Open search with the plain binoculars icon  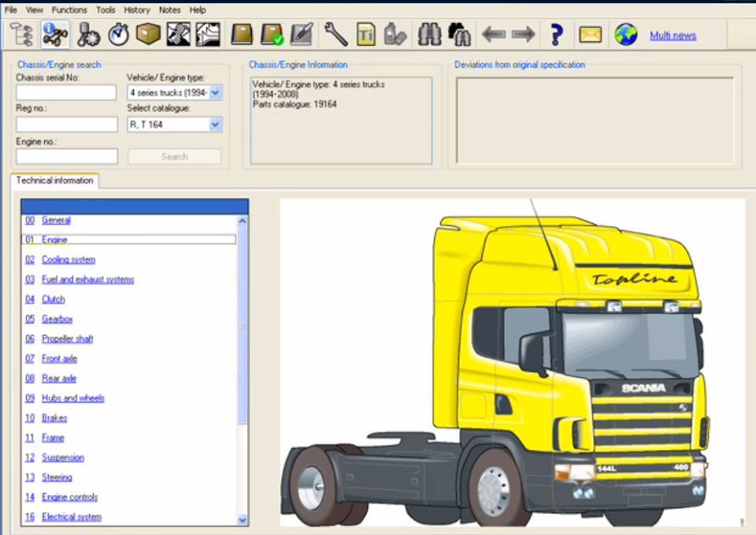(x=430, y=35)
